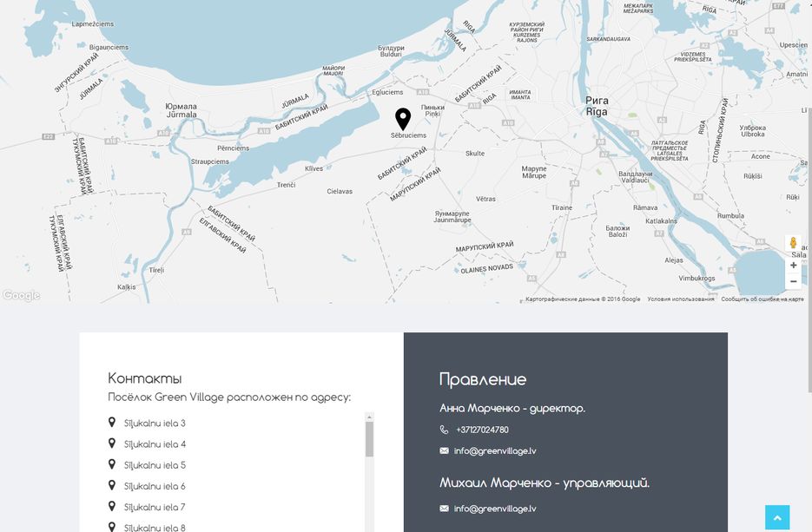Click the black map marker at Sēbruciems
812x532 pixels.
coord(403,120)
